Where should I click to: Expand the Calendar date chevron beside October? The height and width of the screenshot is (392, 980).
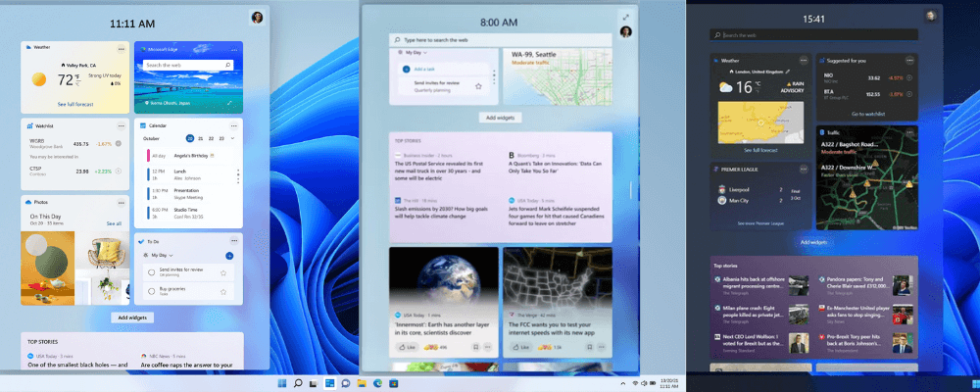click(233, 139)
